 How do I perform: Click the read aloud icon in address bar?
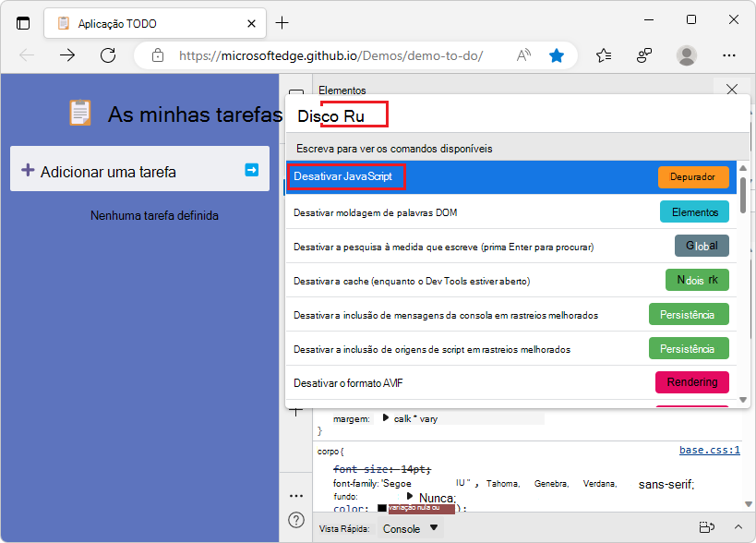pyautogui.click(x=523, y=55)
